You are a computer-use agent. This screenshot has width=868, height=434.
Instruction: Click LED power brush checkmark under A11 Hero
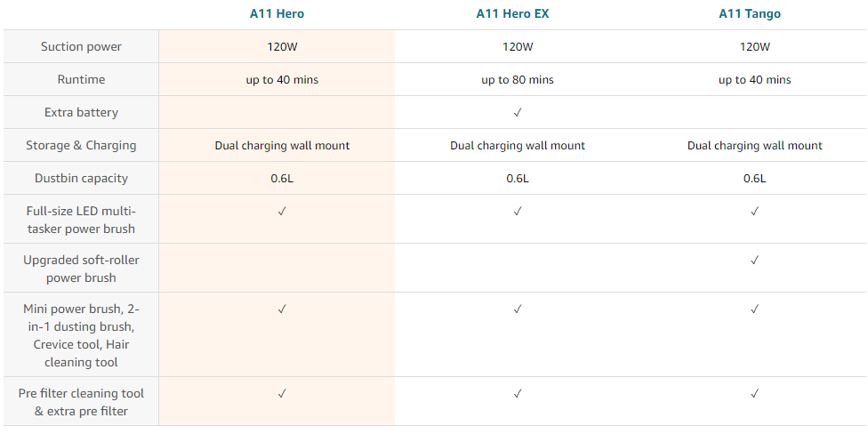coord(282,211)
